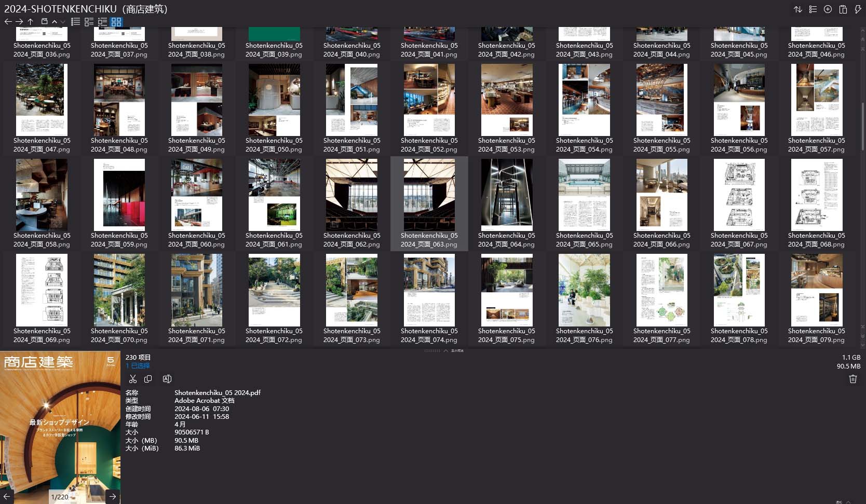Select the thumbnail for page 062
This screenshot has height=504, width=866.
(x=351, y=195)
